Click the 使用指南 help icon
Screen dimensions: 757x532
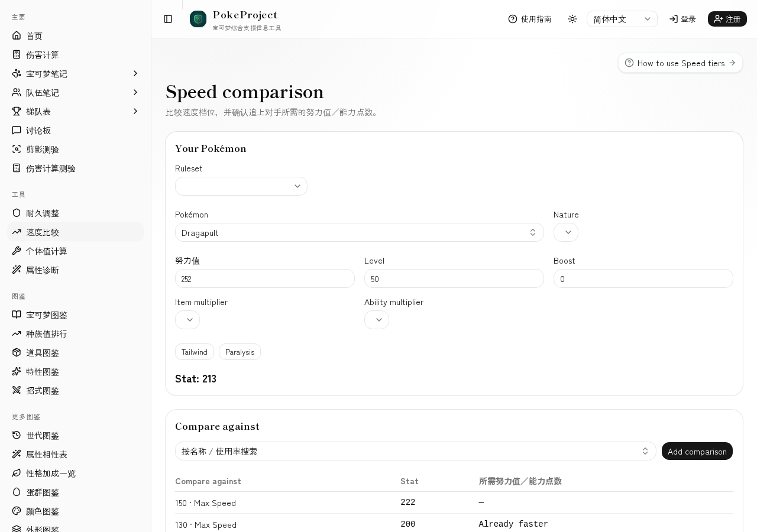pyautogui.click(x=513, y=19)
